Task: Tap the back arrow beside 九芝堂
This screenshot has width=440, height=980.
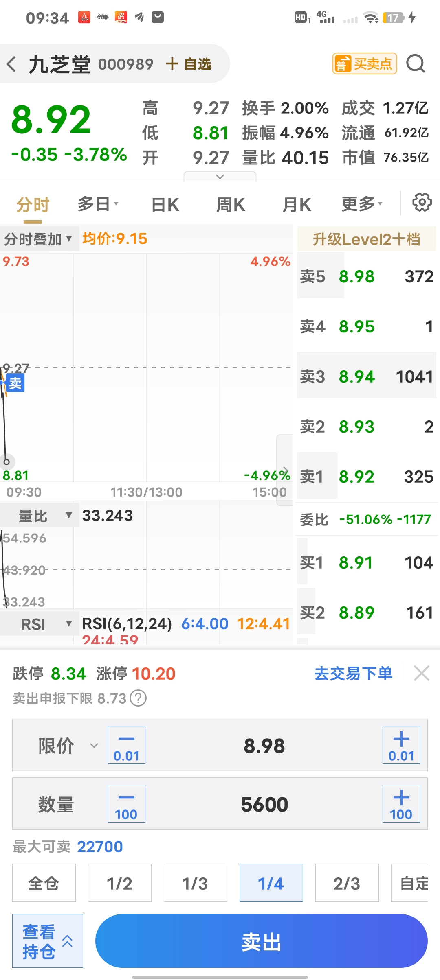Action: point(12,64)
